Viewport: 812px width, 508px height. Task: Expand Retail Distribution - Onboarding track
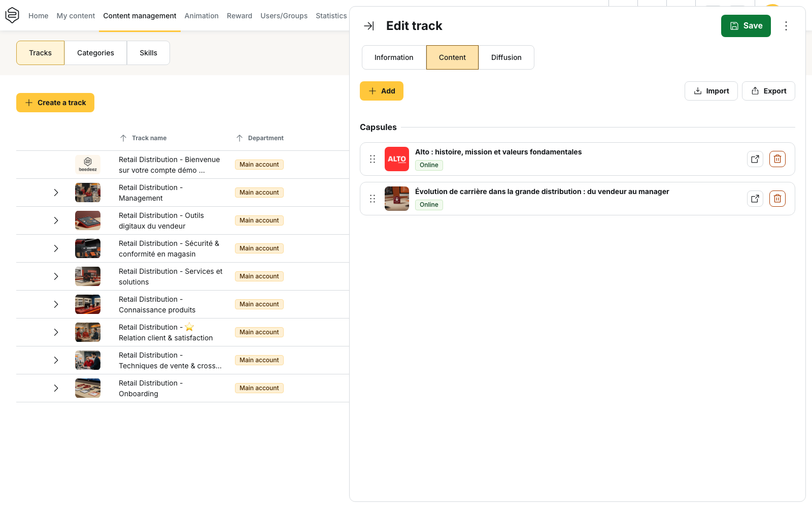56,388
